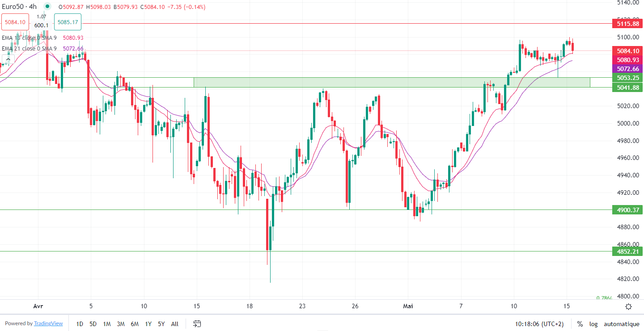Toggle auto-scaling with the automatique control
The width and height of the screenshot is (644, 331).
(622, 324)
